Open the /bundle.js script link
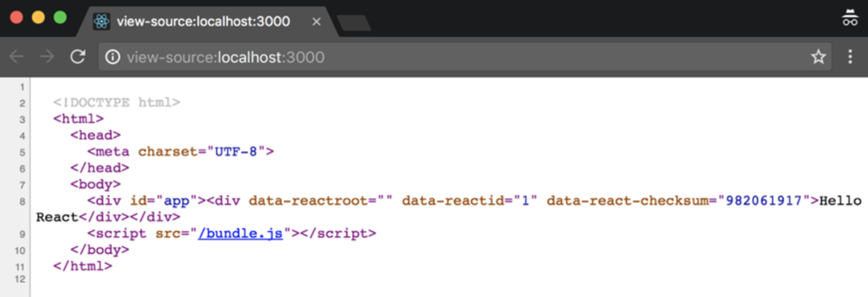The height and width of the screenshot is (297, 868). tap(241, 233)
